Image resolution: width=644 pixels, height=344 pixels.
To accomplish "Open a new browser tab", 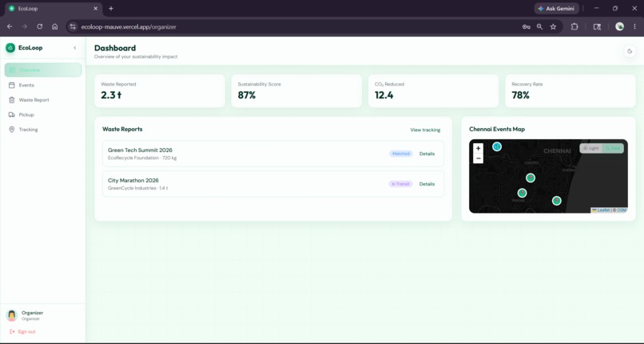I will pos(111,8).
